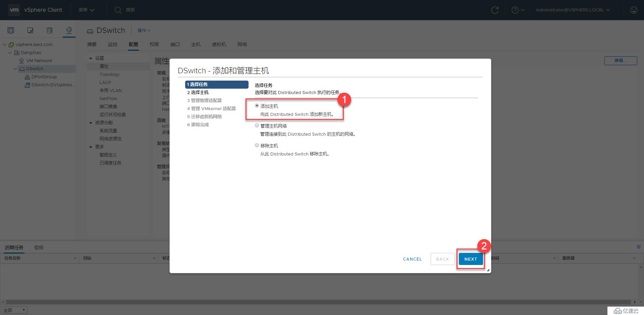Open NetFlow settings item
644x315 pixels.
pyautogui.click(x=108, y=98)
